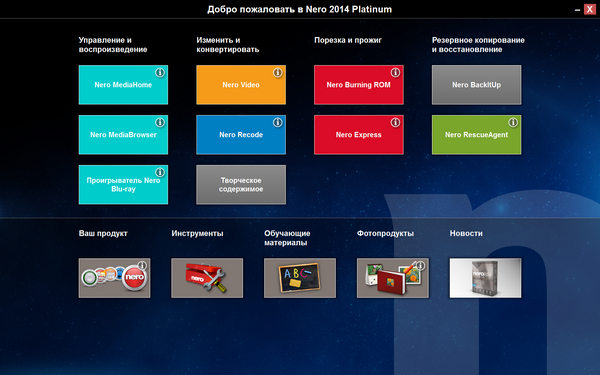This screenshot has width=600, height=375.
Task: Open Фотопродукты photo book thumbnail
Action: point(393,278)
